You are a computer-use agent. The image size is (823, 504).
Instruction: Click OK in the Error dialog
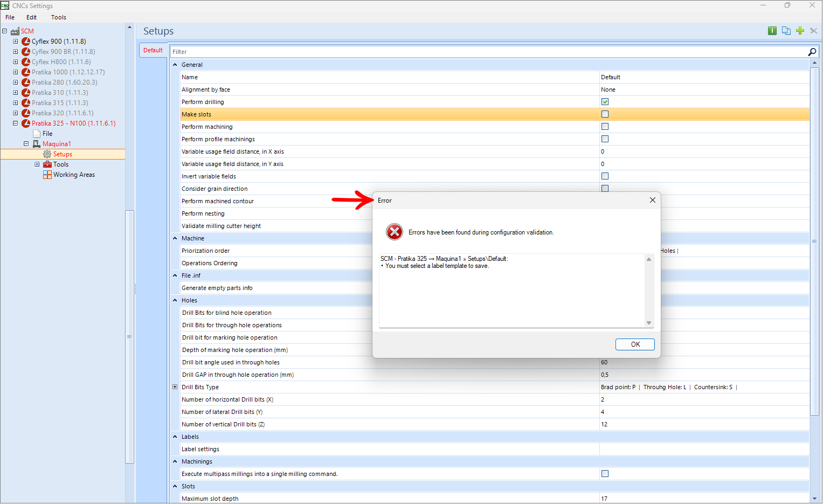coord(635,344)
